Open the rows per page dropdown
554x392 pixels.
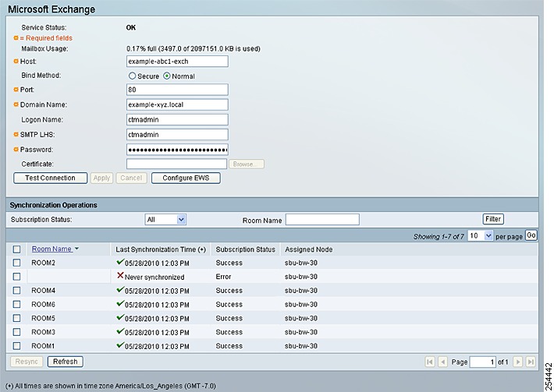(x=479, y=235)
